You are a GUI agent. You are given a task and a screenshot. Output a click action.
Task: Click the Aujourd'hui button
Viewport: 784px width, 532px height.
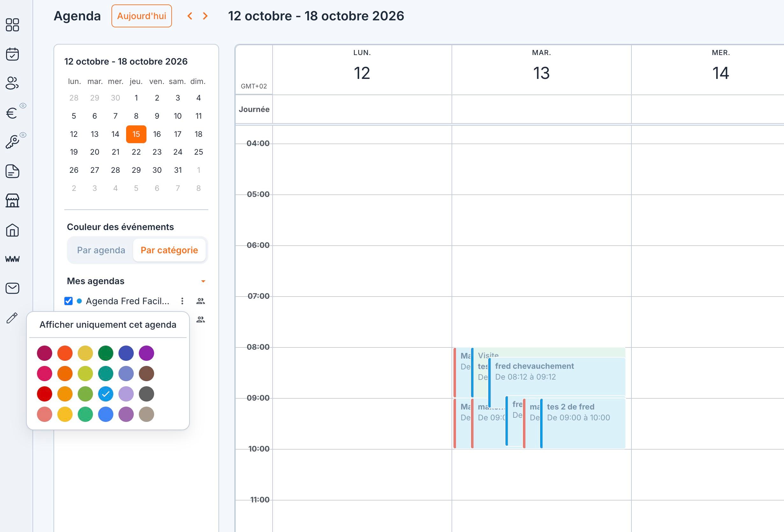[142, 16]
